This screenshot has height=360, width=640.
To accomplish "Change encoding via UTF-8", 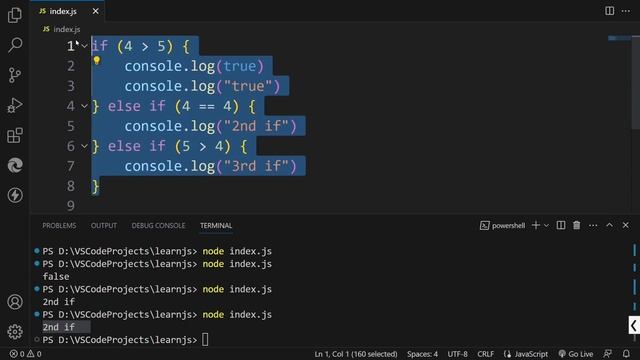I will coord(458,354).
